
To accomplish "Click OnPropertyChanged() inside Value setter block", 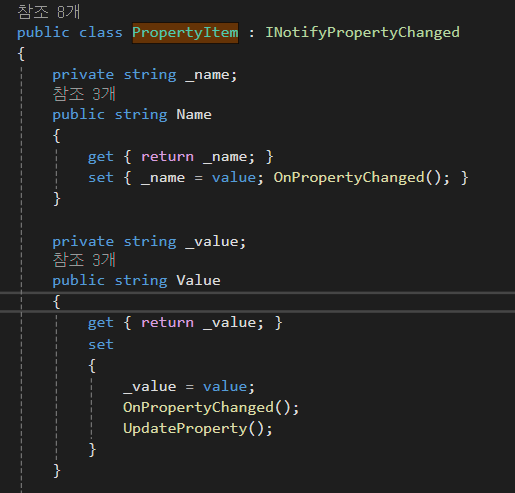I will 211,407.
